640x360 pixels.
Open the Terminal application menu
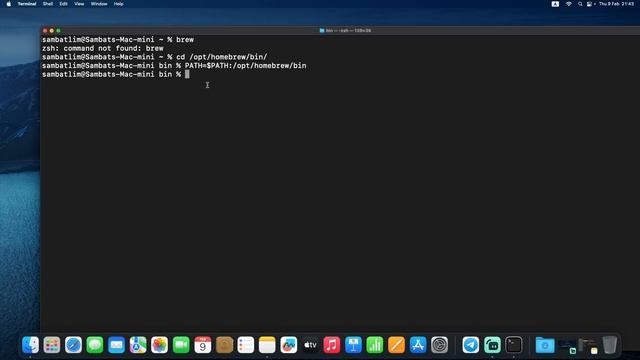27,4
